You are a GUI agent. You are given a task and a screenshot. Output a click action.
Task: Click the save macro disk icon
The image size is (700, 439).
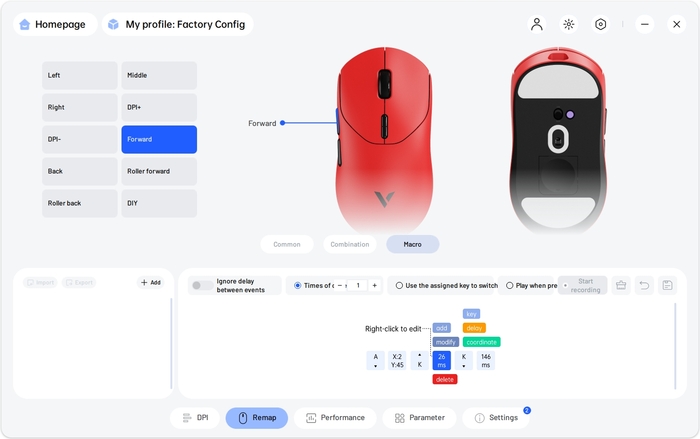(x=667, y=285)
